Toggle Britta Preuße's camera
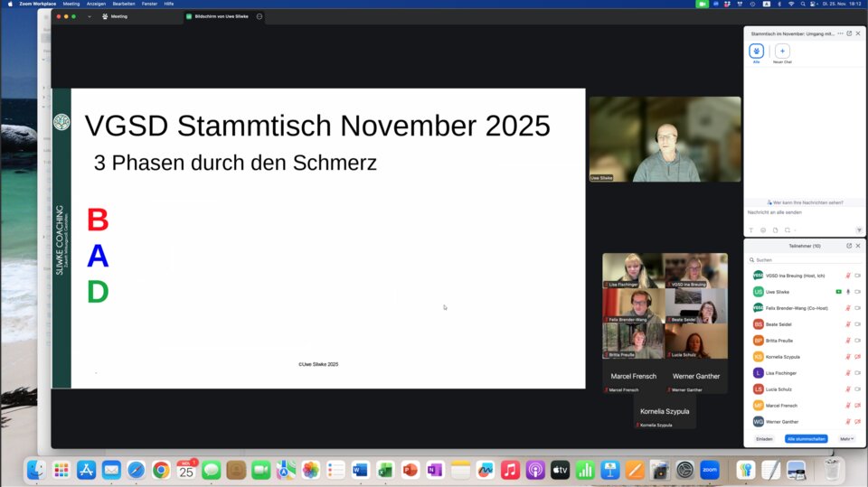The width and height of the screenshot is (868, 487). 857,341
